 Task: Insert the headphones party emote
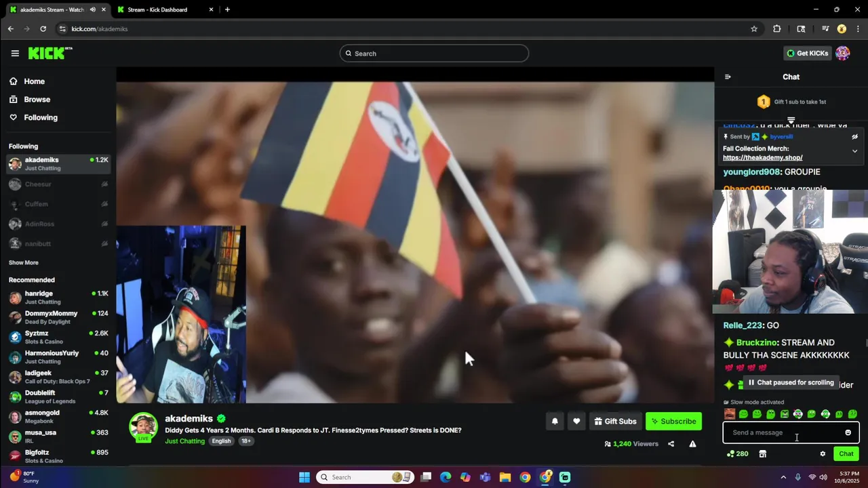(x=798, y=413)
